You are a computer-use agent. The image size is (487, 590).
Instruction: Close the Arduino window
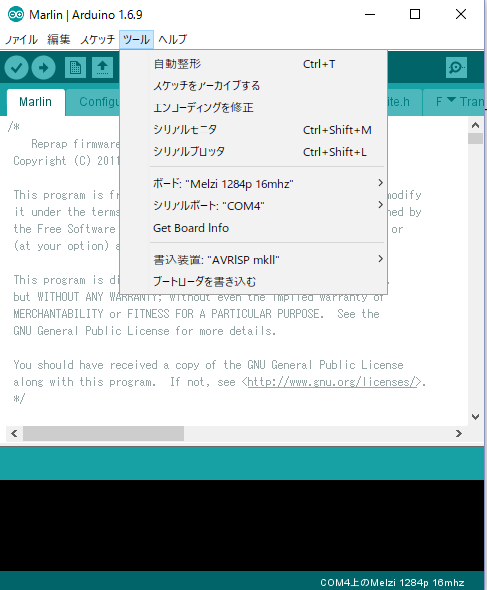click(x=461, y=15)
